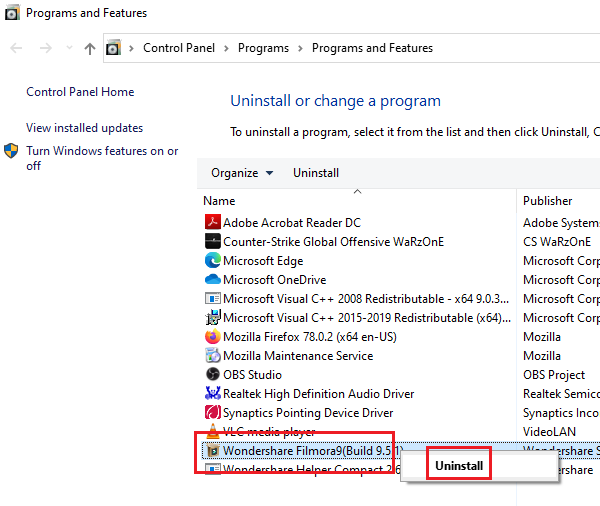Click the Realtek audio driver icon
Screen dimensions: 600x506
click(x=212, y=394)
